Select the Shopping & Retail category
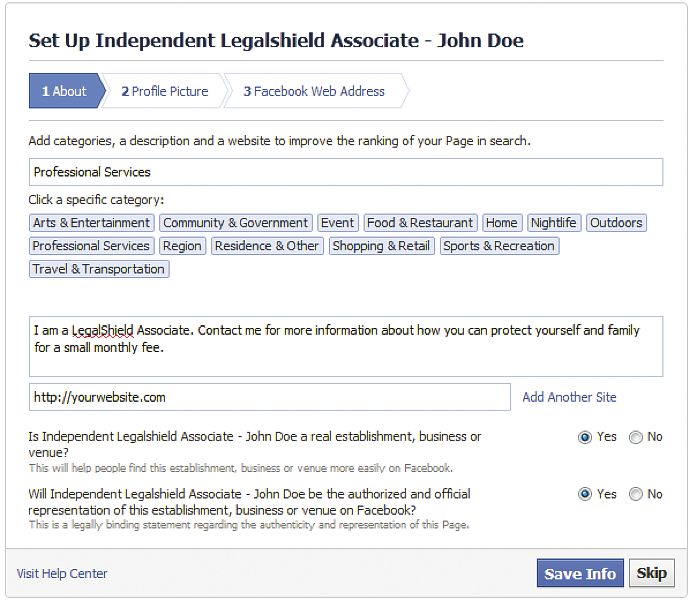Screen dimensions: 693x602 (381, 246)
